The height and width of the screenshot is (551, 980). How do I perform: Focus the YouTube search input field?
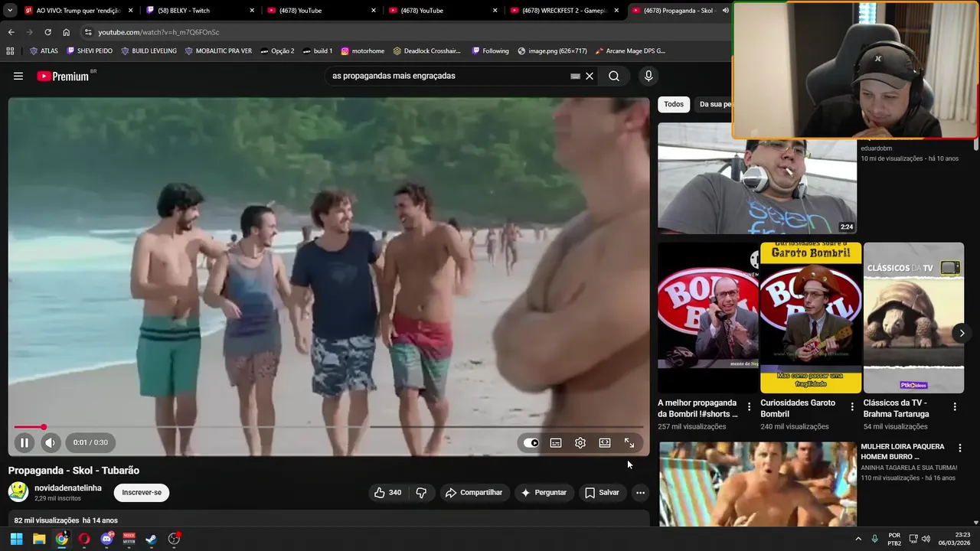click(x=448, y=76)
